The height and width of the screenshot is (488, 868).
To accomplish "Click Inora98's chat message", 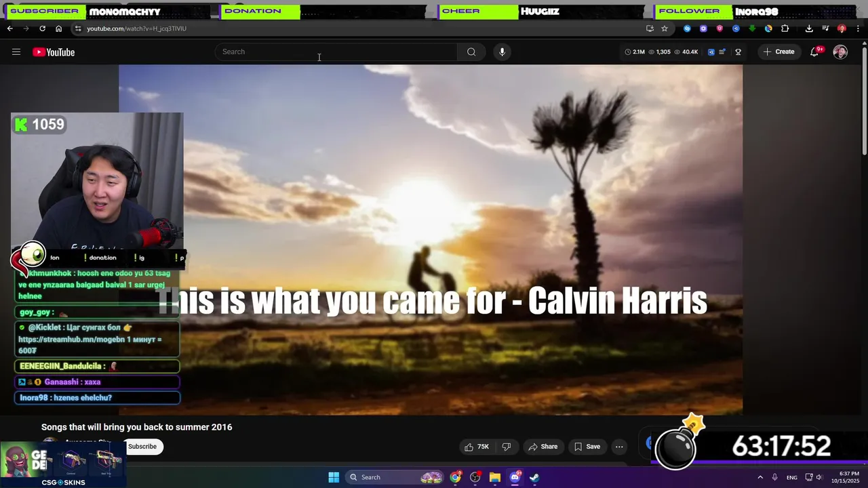I will point(96,398).
